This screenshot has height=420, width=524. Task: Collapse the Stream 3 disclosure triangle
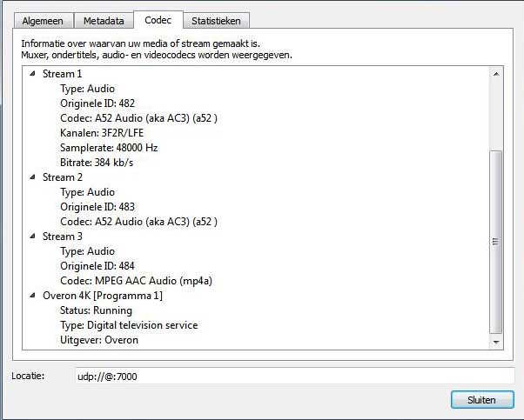(32, 236)
